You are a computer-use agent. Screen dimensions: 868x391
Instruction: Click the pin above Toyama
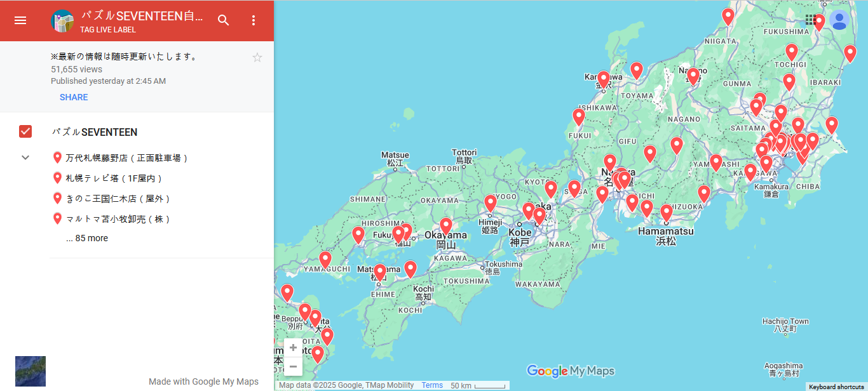pos(637,71)
